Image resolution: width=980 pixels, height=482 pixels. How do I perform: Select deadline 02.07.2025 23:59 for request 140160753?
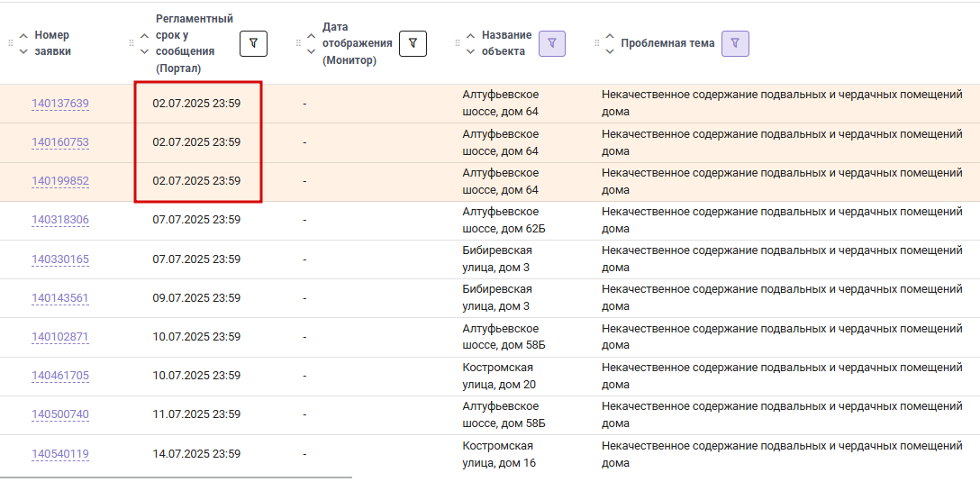tap(196, 142)
